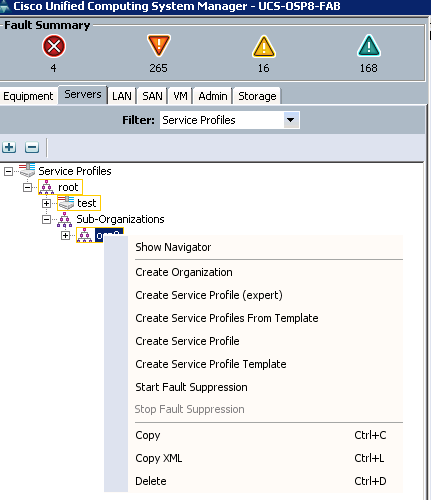Click the critical fault count 4

[53, 68]
